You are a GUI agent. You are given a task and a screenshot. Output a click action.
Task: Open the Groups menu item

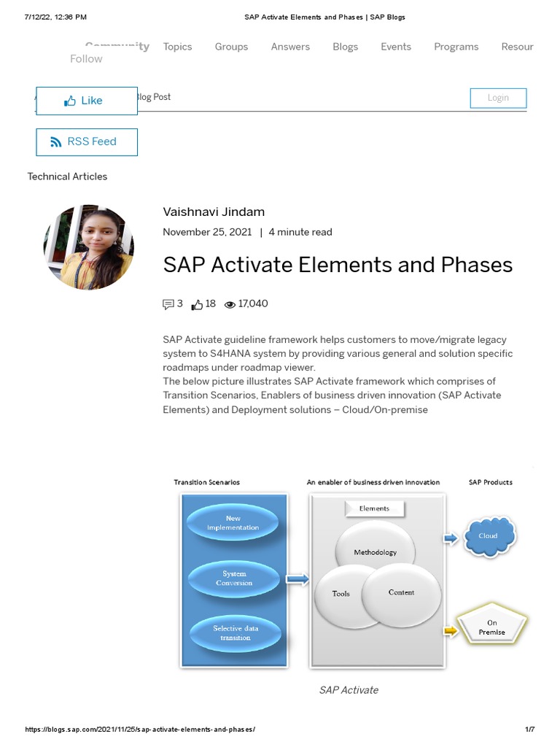tap(231, 47)
